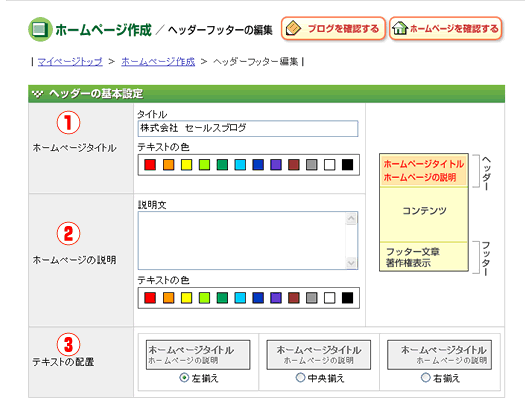Pick red swatch for title text color
525x399 pixels.
point(150,165)
